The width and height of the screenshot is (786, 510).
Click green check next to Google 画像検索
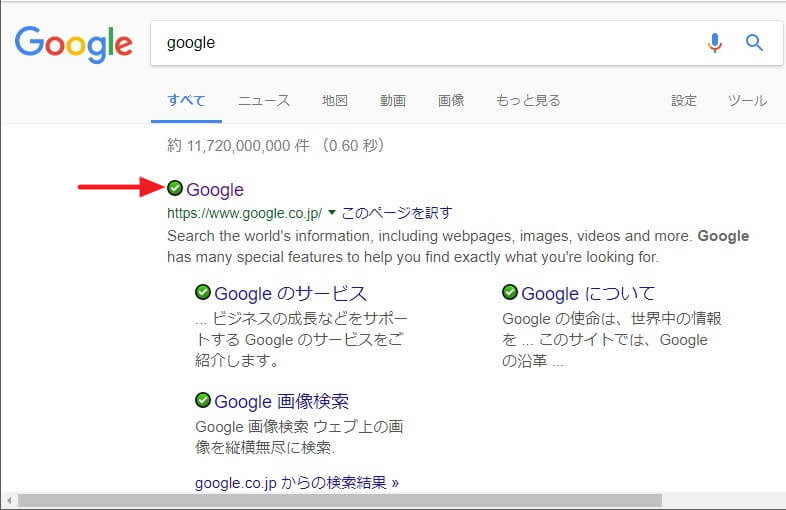203,400
